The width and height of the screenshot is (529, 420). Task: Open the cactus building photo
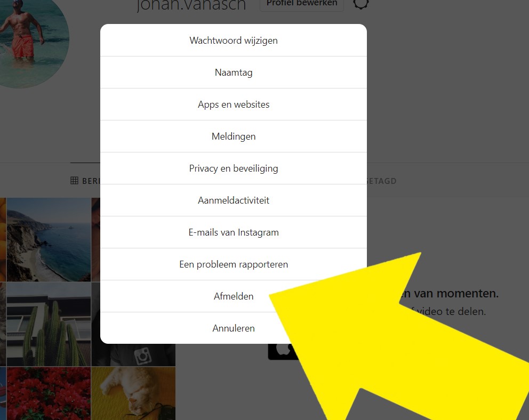[x=49, y=324]
